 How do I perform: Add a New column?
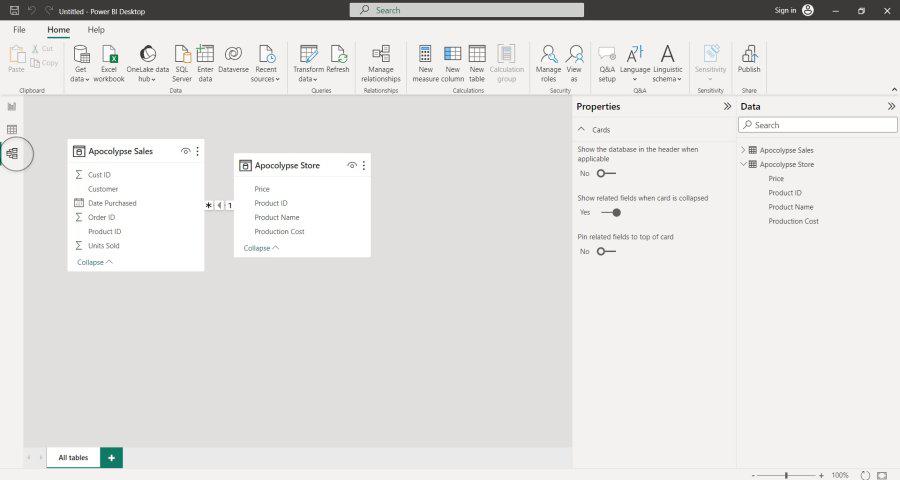click(452, 63)
